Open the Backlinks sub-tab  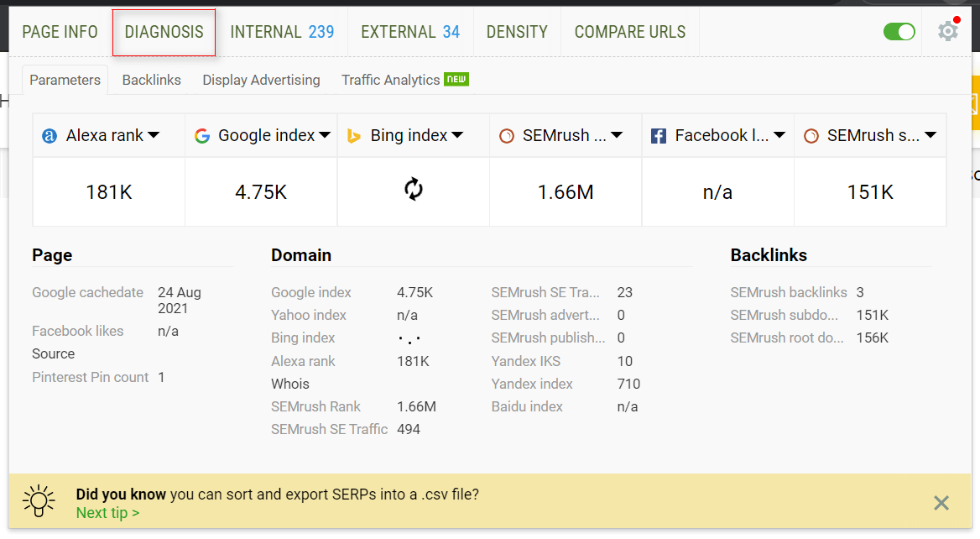tap(151, 80)
